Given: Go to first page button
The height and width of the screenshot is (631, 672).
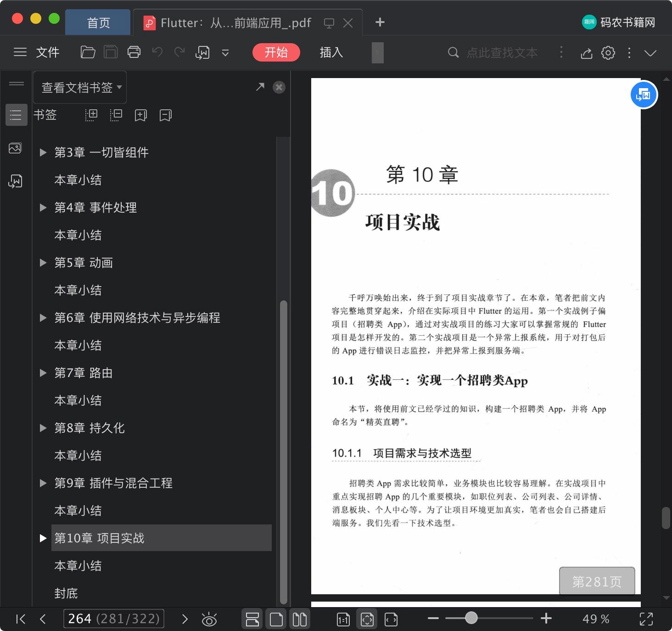Looking at the screenshot, I should pos(21,619).
